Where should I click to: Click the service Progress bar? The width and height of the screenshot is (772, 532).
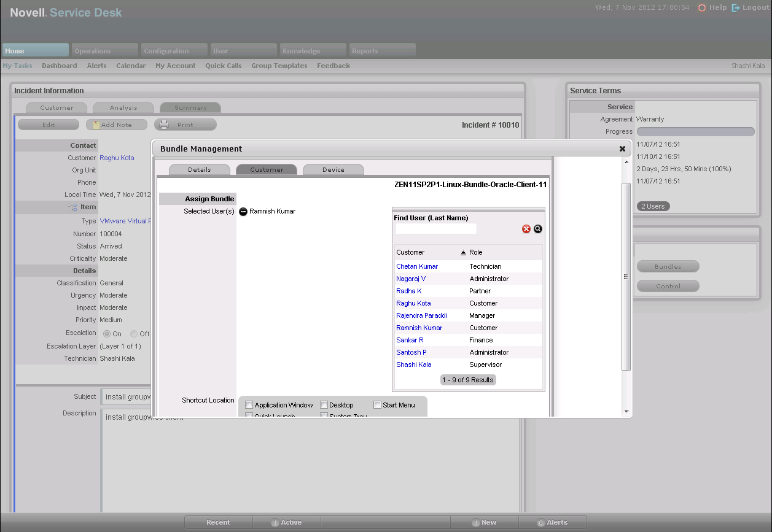tap(695, 131)
